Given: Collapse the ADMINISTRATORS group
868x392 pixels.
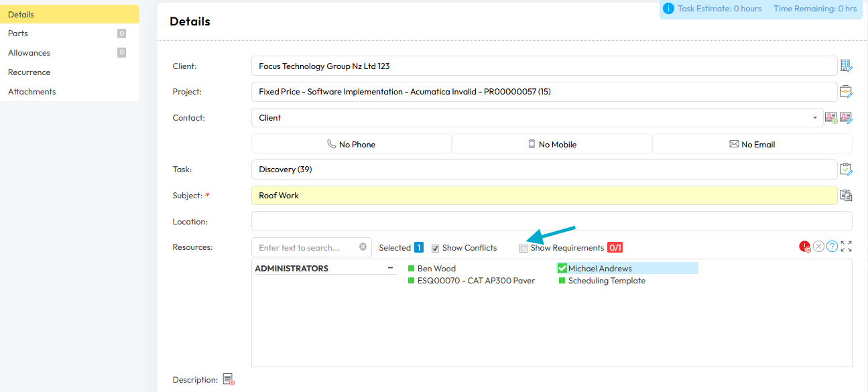Looking at the screenshot, I should [x=390, y=268].
